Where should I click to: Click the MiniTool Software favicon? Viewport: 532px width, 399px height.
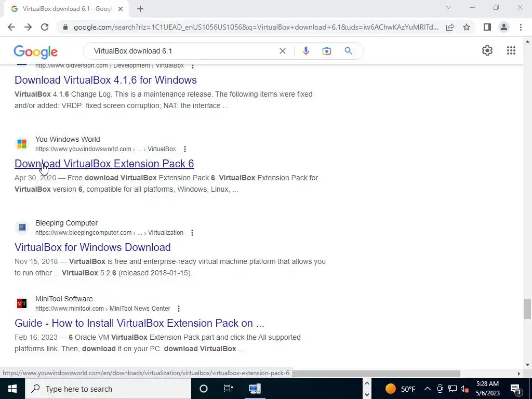22,303
